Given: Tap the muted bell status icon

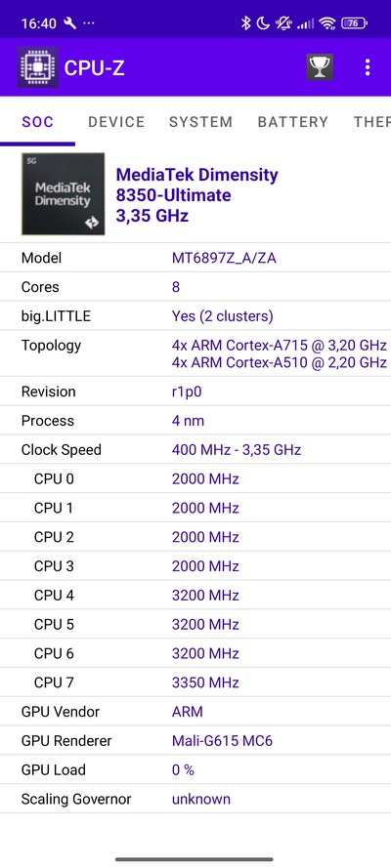Looking at the screenshot, I should (x=284, y=23).
